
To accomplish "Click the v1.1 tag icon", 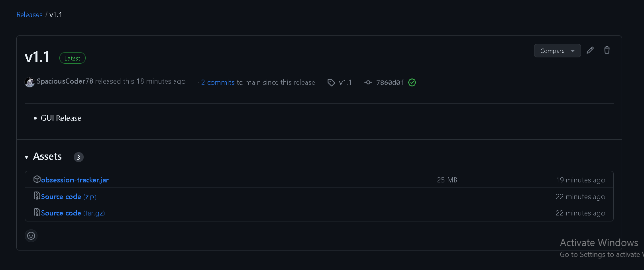I will point(331,82).
